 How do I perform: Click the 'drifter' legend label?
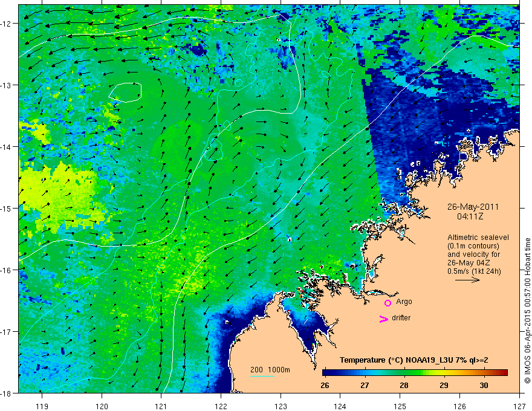(x=401, y=318)
